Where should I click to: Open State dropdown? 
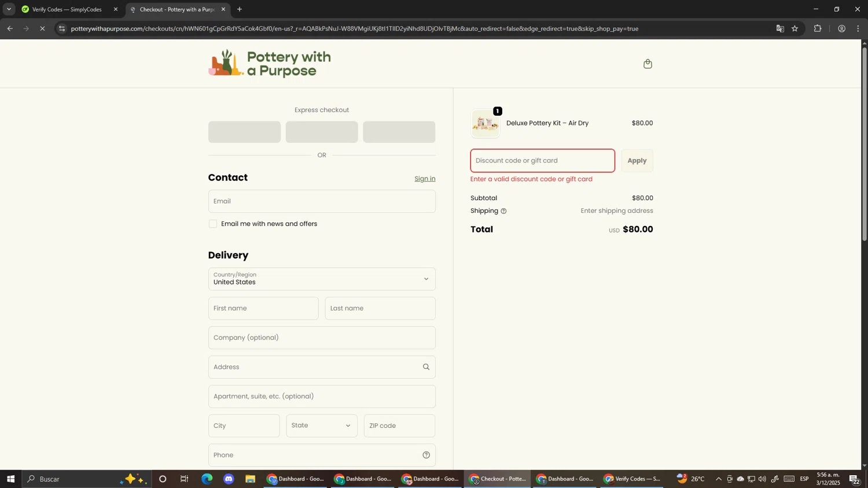point(322,426)
